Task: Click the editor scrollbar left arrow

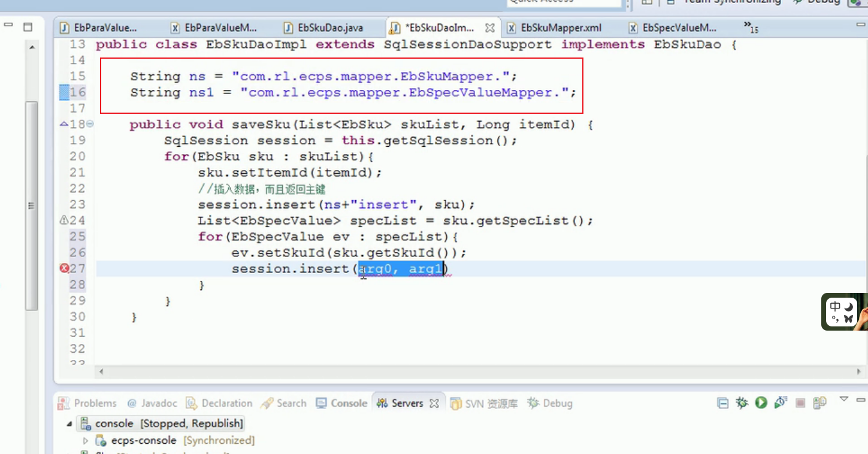Action: (100, 371)
